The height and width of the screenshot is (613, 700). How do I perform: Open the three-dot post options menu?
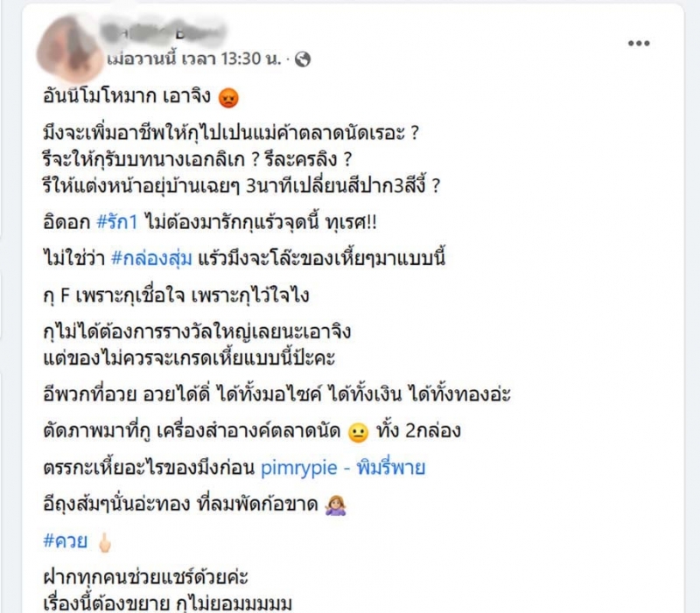coord(639,43)
